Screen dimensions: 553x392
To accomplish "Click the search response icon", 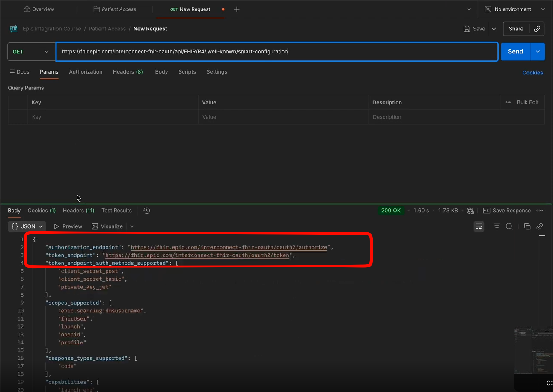I will pyautogui.click(x=509, y=226).
